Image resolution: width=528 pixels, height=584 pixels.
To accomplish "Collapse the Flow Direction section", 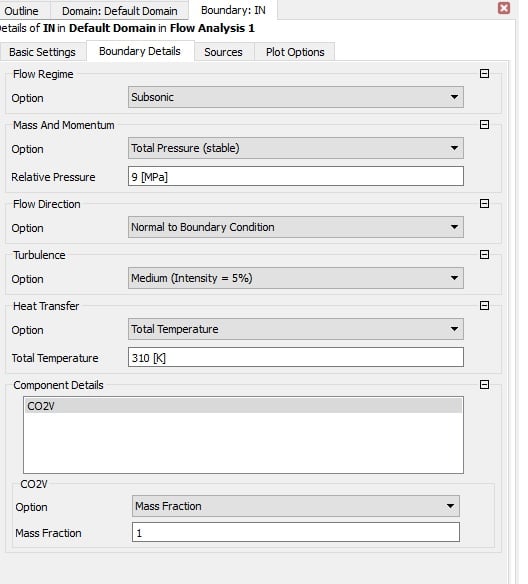I will [x=484, y=203].
